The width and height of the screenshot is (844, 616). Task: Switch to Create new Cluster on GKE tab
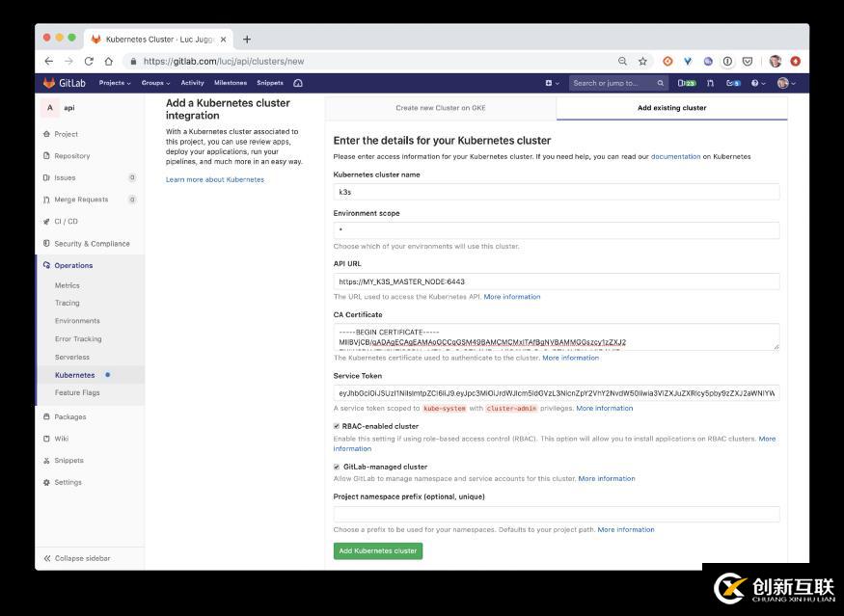coord(440,108)
